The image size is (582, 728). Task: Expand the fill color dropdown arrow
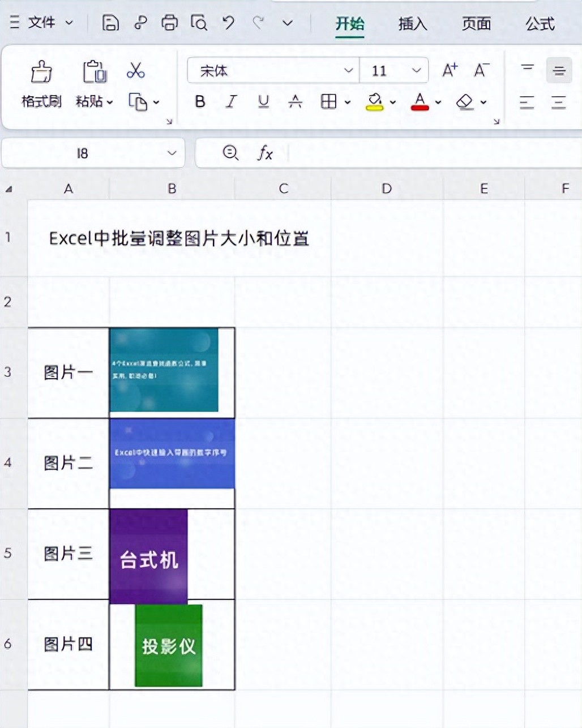392,102
